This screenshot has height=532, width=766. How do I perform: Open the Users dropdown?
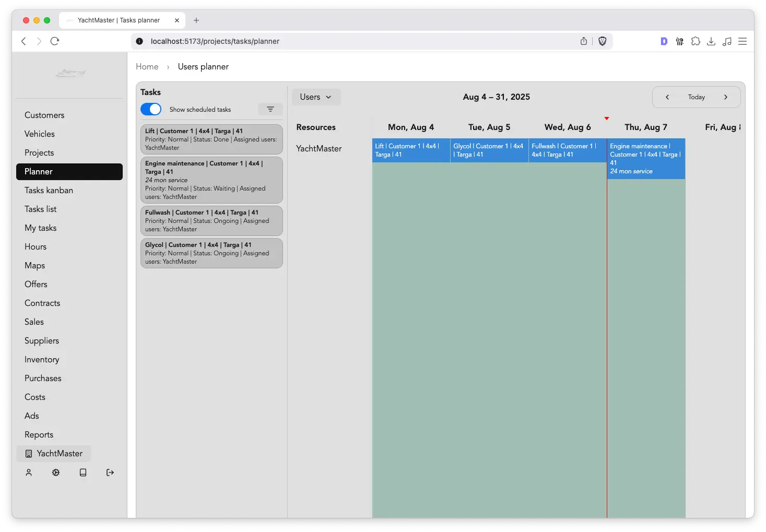coord(316,97)
